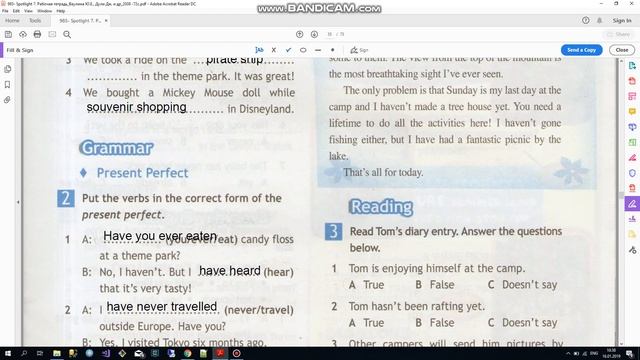Open attachments paperclip panel
640x360 pixels.
point(7,100)
